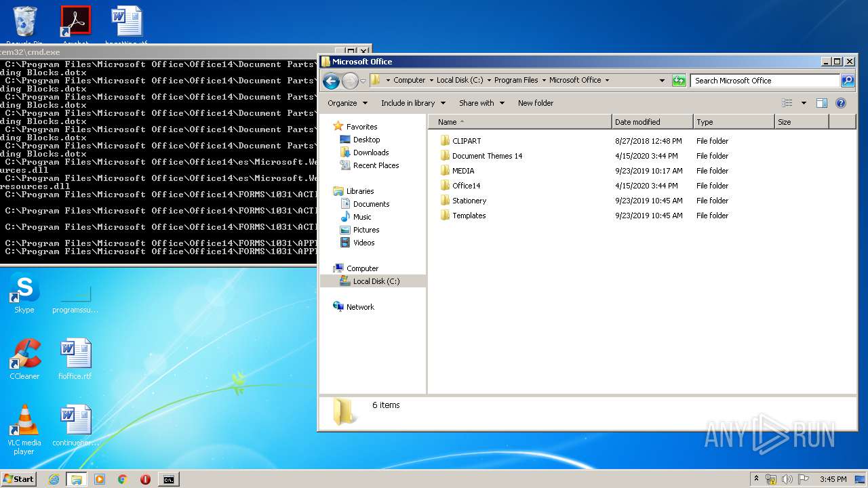Sort by the Size column header
This screenshot has height=488, width=868.
coord(802,122)
